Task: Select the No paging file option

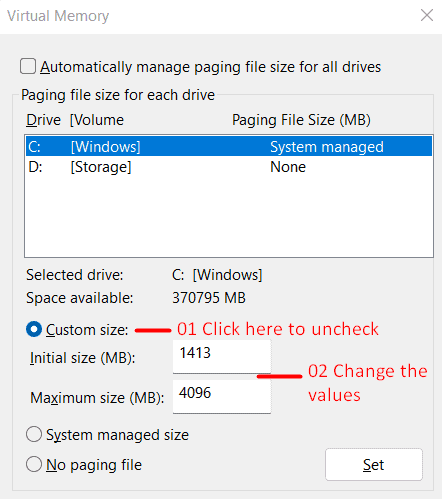Action: click(34, 464)
